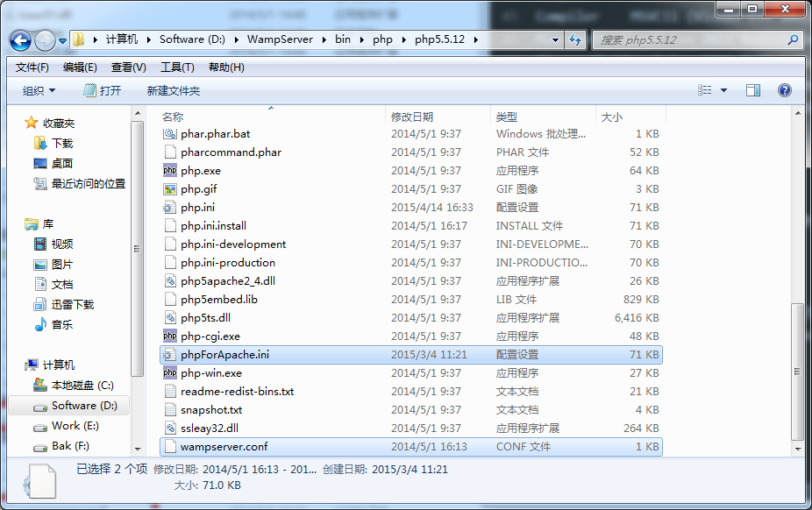Image resolution: width=812 pixels, height=510 pixels.
Task: Open 最近访问的位置
Action: 80,183
